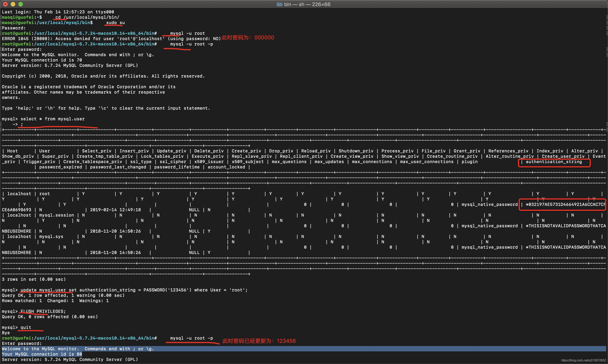This screenshot has height=364, width=608.
Task: Click the 'quit' command text
Action: pyautogui.click(x=26, y=328)
